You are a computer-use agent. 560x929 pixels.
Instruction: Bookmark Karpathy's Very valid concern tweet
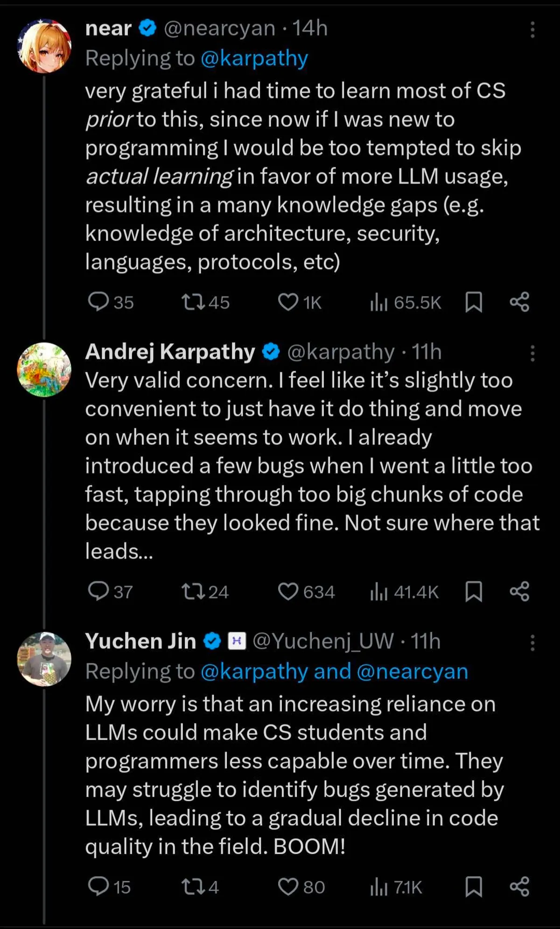click(474, 591)
